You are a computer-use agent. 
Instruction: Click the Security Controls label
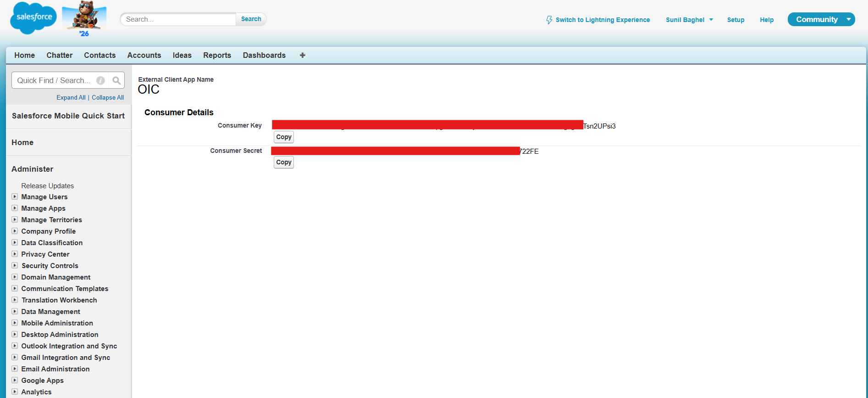tap(50, 265)
